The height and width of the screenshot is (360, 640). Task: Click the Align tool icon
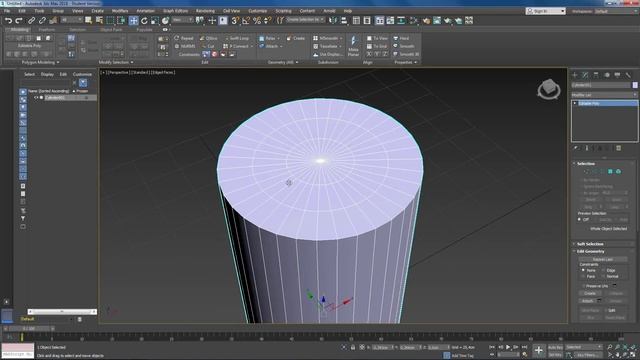tap(344, 20)
